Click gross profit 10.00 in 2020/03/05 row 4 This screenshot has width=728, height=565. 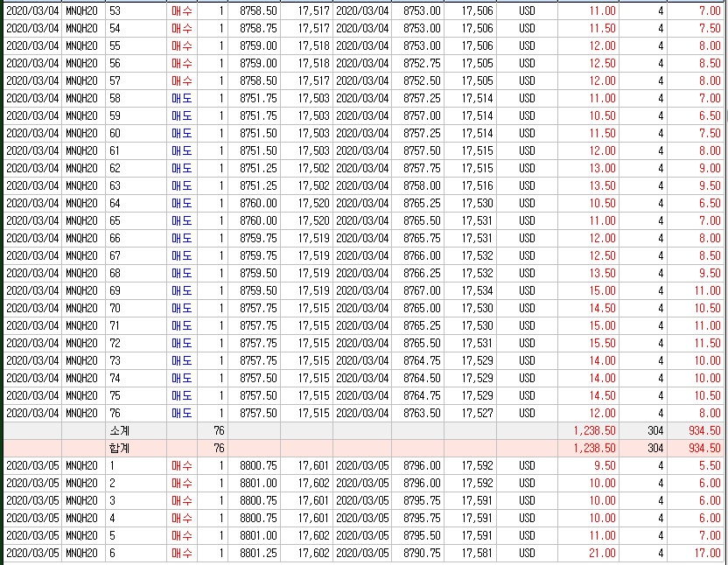[602, 518]
